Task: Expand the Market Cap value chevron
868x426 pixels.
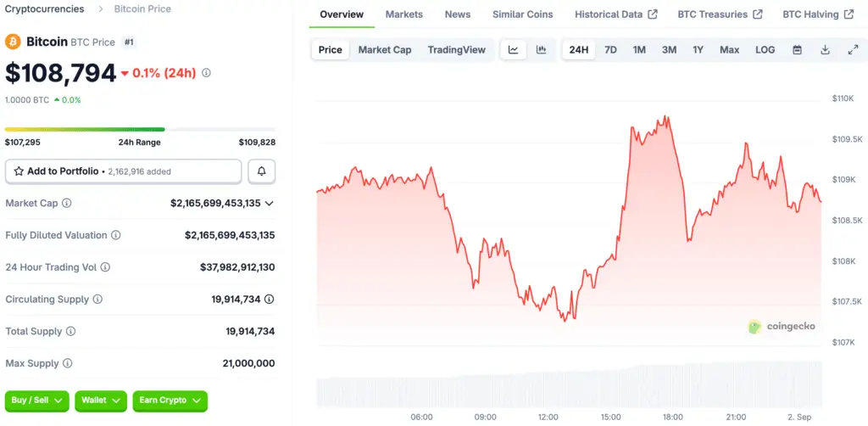Action: pyautogui.click(x=270, y=204)
